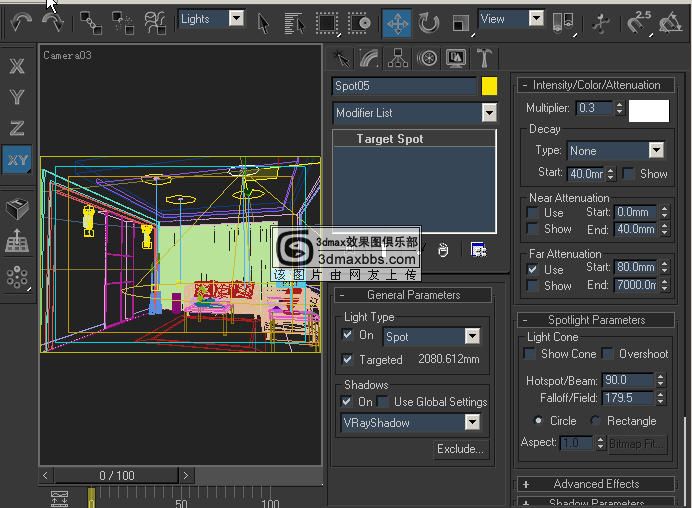The image size is (692, 508).
Task: Enable Far Attenuation Show checkbox
Action: [x=533, y=286]
